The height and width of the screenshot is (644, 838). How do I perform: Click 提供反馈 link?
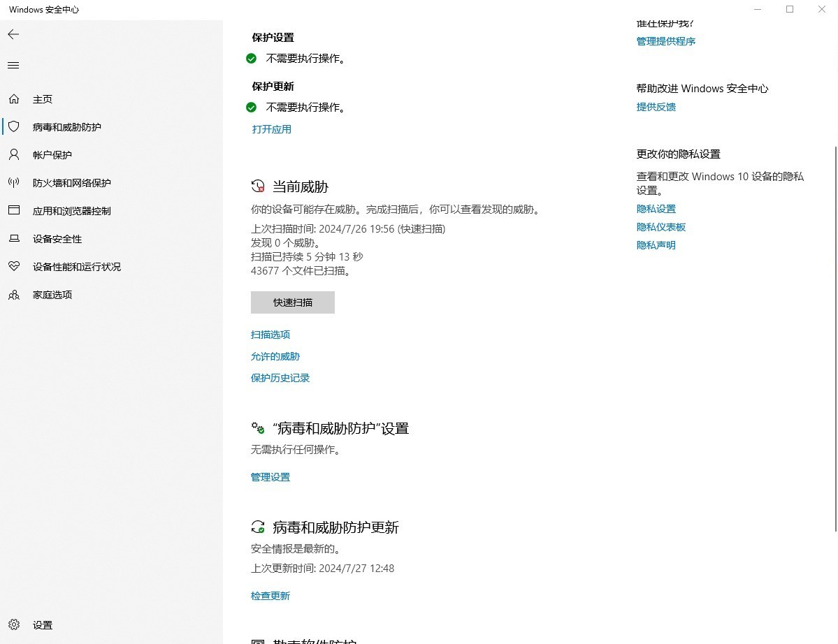656,107
